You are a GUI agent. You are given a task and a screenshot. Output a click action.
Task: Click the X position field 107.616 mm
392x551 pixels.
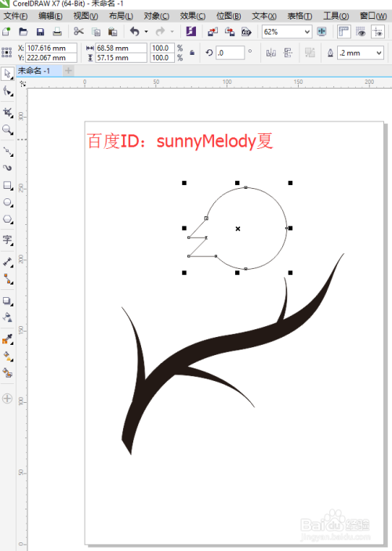[51, 48]
